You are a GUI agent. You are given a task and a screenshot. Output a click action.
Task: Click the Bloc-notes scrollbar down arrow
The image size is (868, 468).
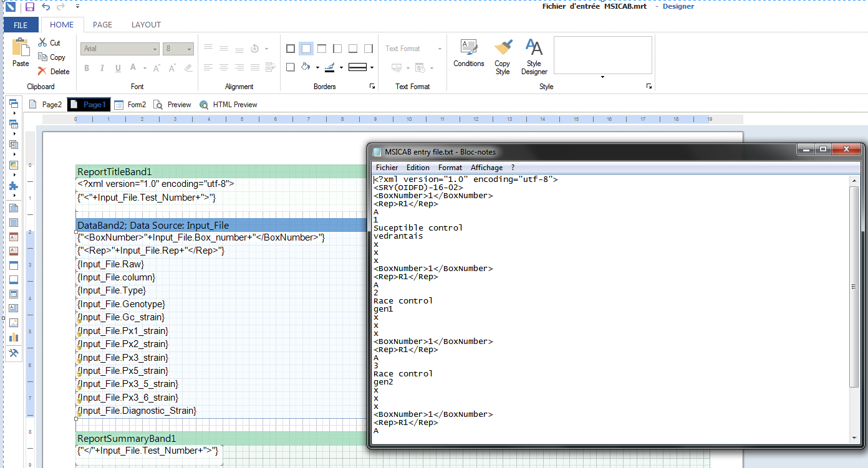(854, 437)
